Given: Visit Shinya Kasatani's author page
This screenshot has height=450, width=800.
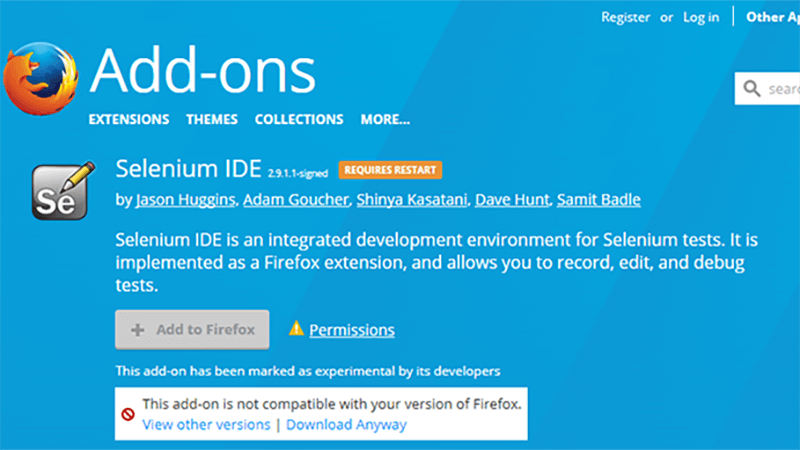Looking at the screenshot, I should (412, 199).
